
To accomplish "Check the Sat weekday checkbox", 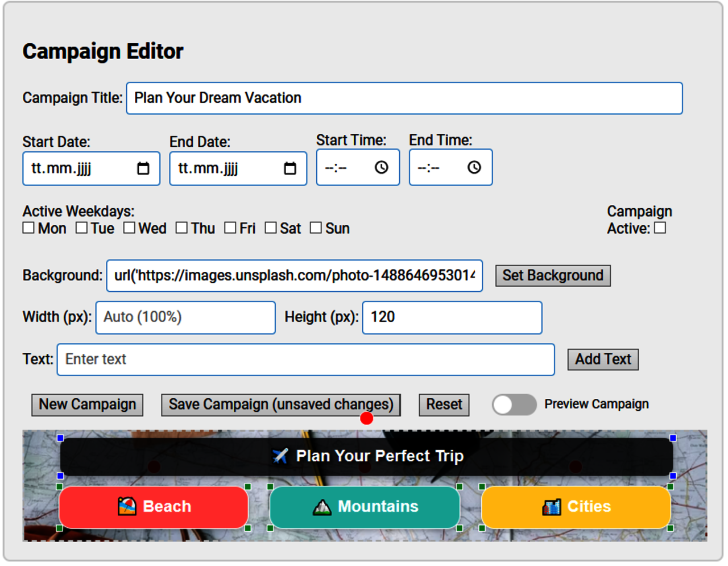I will tap(271, 228).
